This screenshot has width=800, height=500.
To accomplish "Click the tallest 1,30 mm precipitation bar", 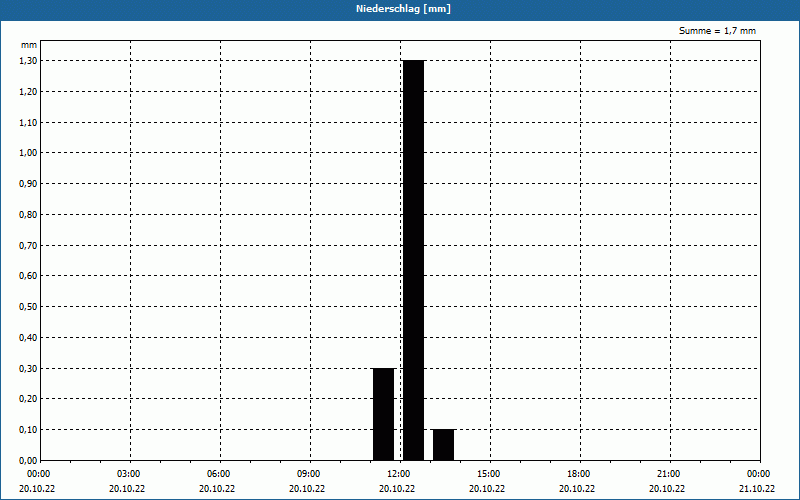I will click(413, 260).
